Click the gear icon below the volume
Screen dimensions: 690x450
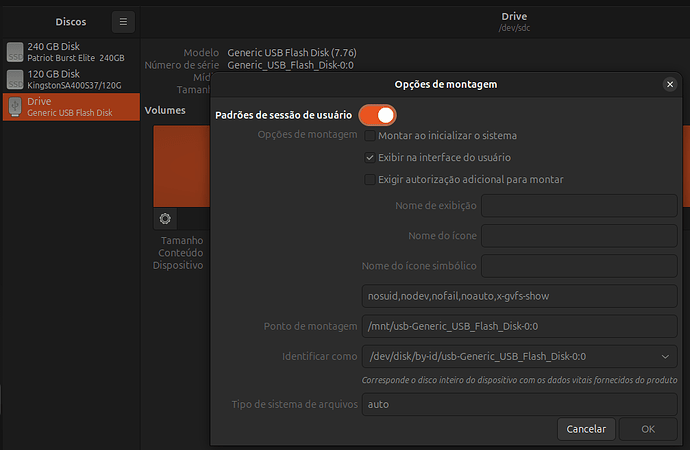point(165,219)
